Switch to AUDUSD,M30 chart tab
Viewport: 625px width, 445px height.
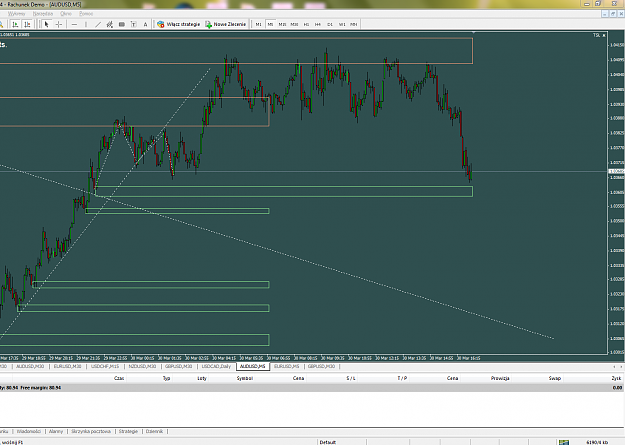pyautogui.click(x=30, y=366)
